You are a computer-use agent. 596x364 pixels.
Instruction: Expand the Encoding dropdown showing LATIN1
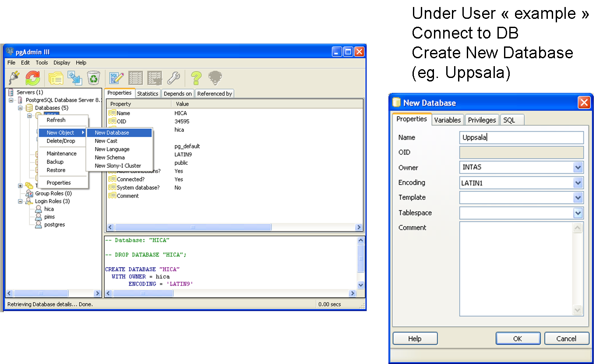click(578, 183)
